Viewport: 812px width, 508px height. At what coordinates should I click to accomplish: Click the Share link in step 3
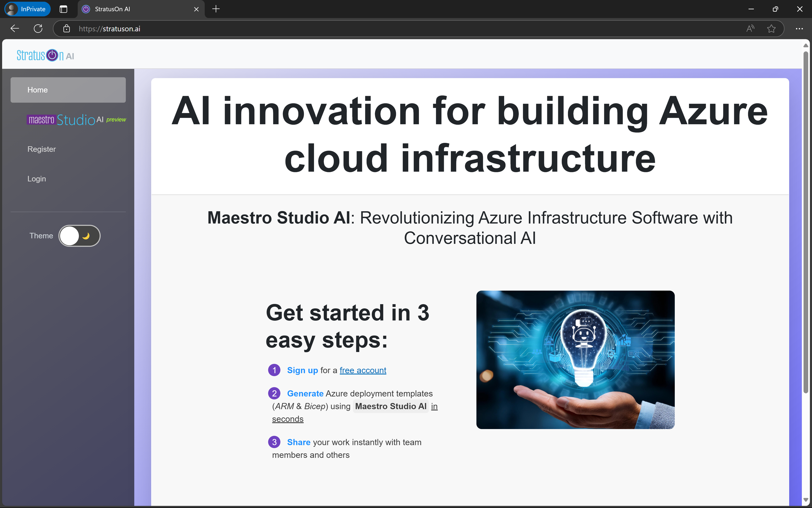(299, 442)
